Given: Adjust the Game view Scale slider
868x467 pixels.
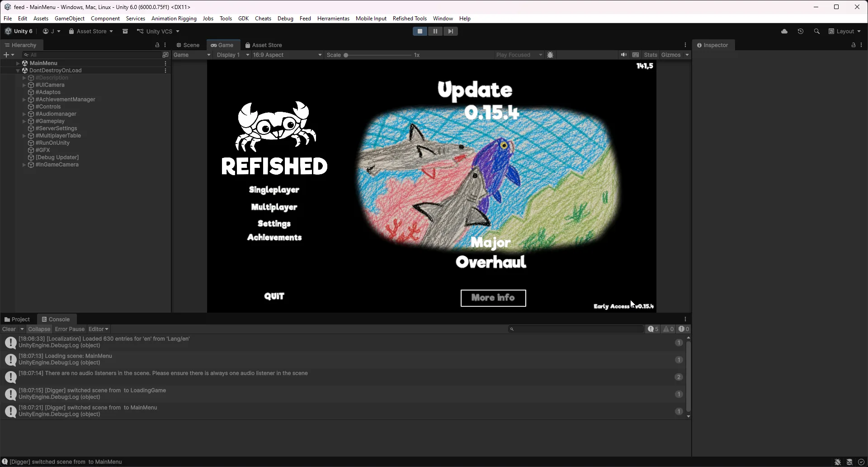Looking at the screenshot, I should click(378, 55).
